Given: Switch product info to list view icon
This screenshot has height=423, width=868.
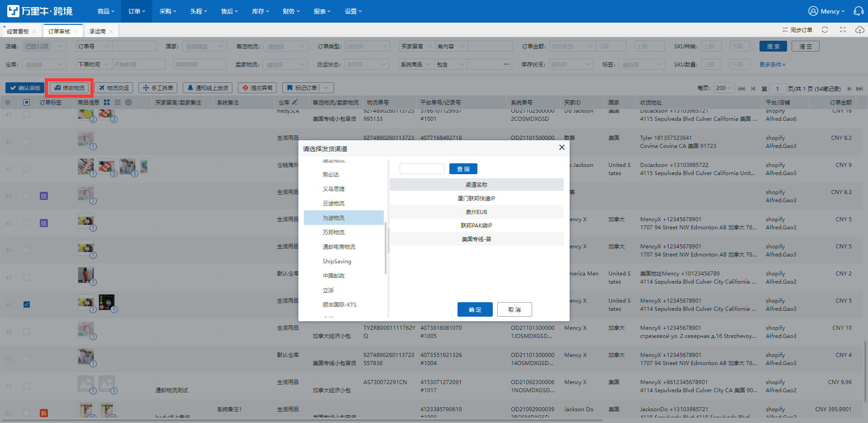Looking at the screenshot, I should coord(118,102).
